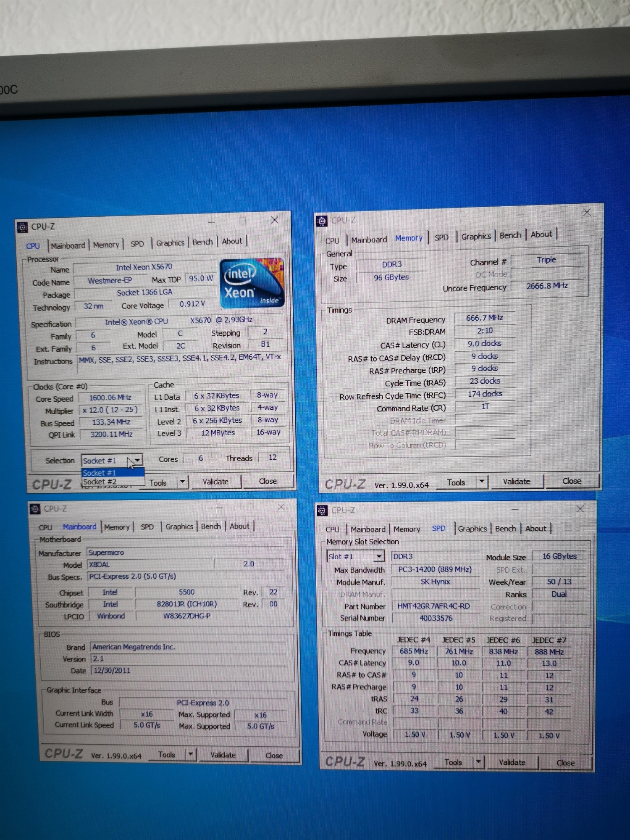This screenshot has width=630, height=840.
Task: Close the Xeon processor window via X
Action: coord(275,220)
